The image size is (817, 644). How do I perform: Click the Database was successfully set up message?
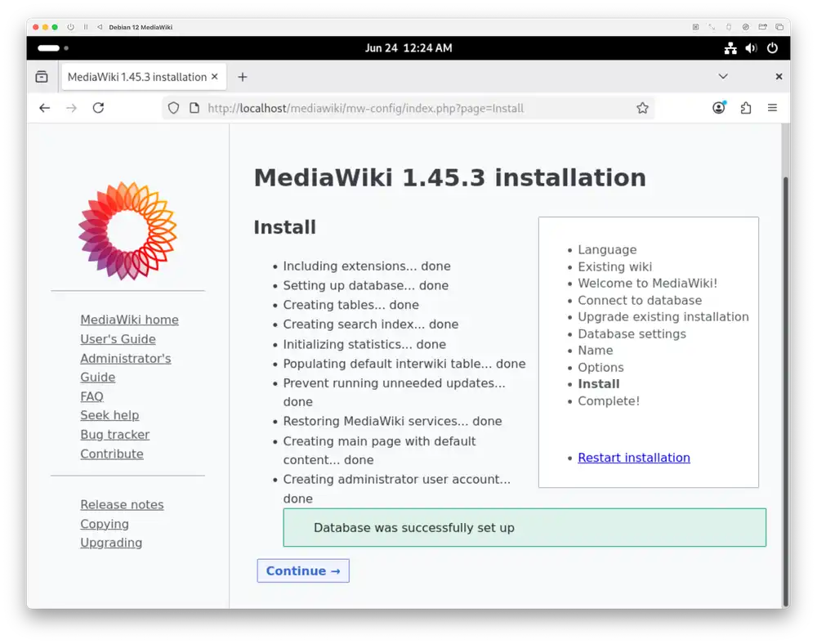pos(525,528)
